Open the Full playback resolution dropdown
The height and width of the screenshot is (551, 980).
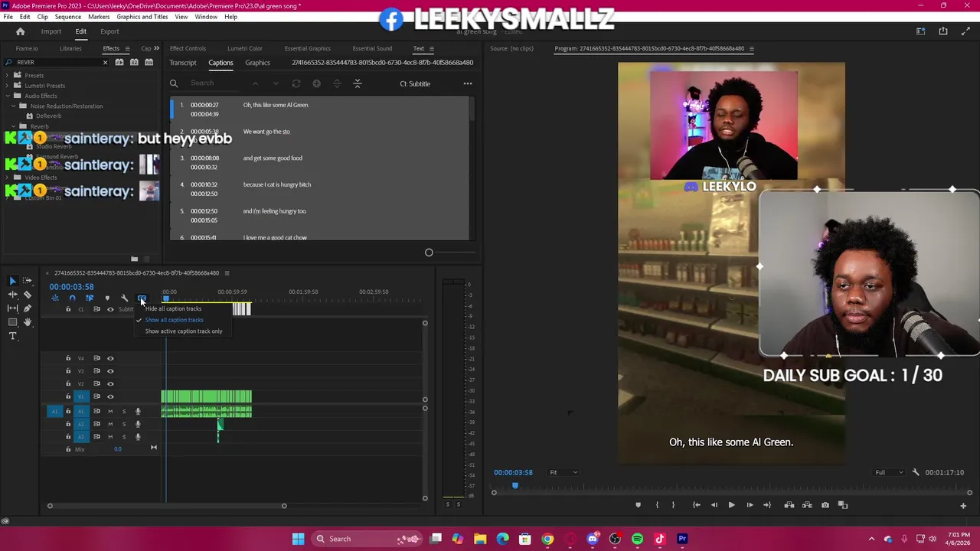(889, 472)
